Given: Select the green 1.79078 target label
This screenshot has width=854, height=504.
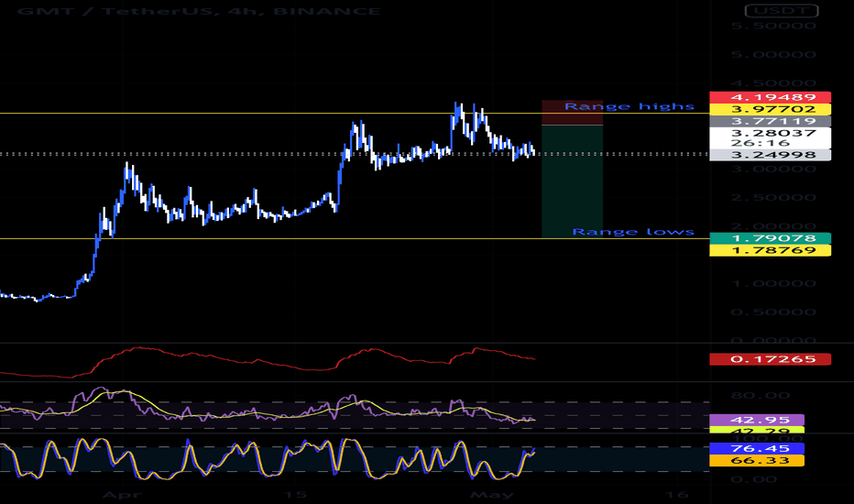Looking at the screenshot, I should point(770,238).
